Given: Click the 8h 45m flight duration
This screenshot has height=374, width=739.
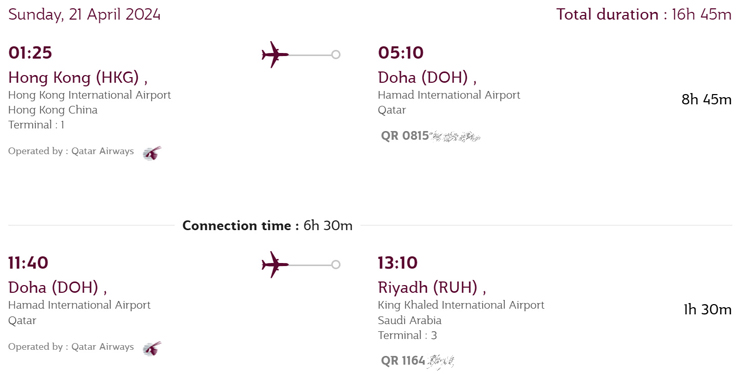Looking at the screenshot, I should pos(706,99).
